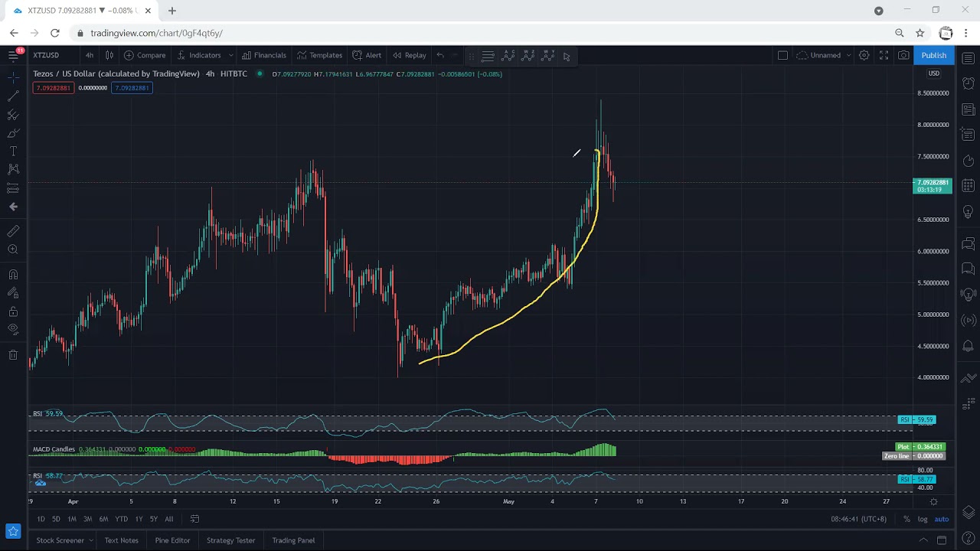Set date range to YTD
Image resolution: width=980 pixels, height=551 pixels.
(121, 519)
